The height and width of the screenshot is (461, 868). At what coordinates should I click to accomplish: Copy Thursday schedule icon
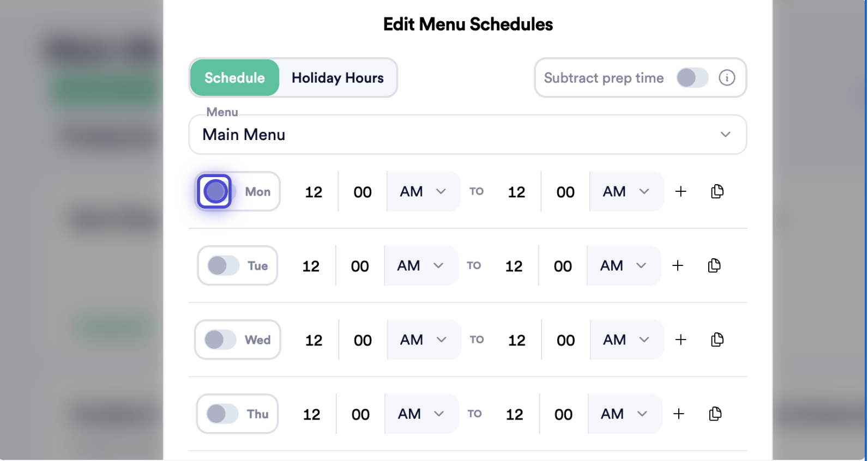click(x=715, y=414)
